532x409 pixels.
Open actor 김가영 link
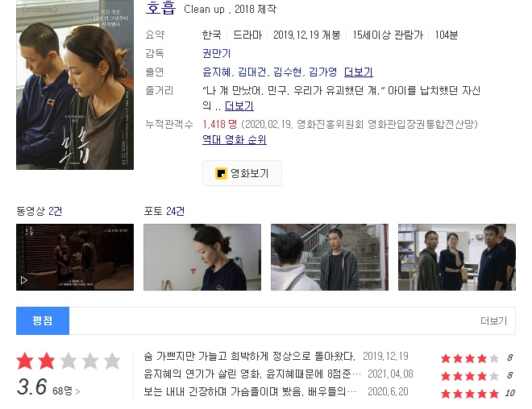tap(322, 72)
